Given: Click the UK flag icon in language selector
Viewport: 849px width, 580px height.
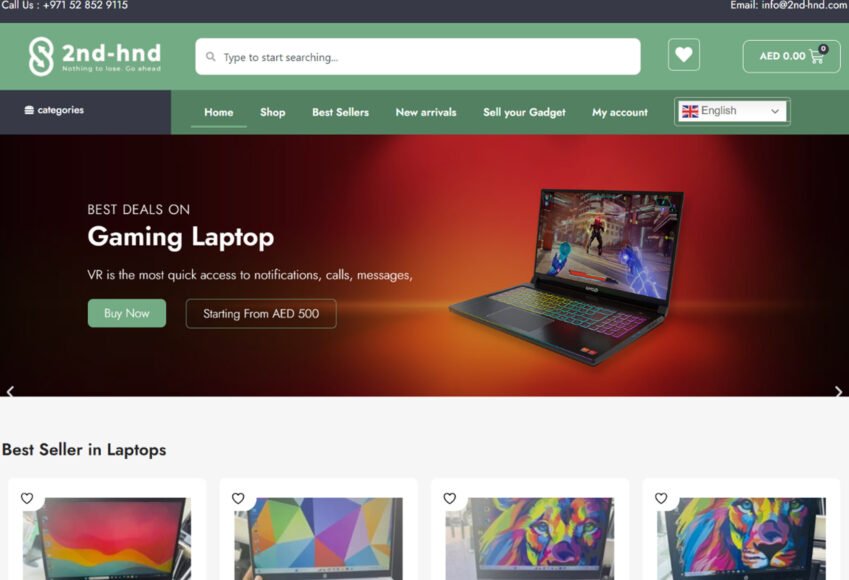Looking at the screenshot, I should click(690, 111).
